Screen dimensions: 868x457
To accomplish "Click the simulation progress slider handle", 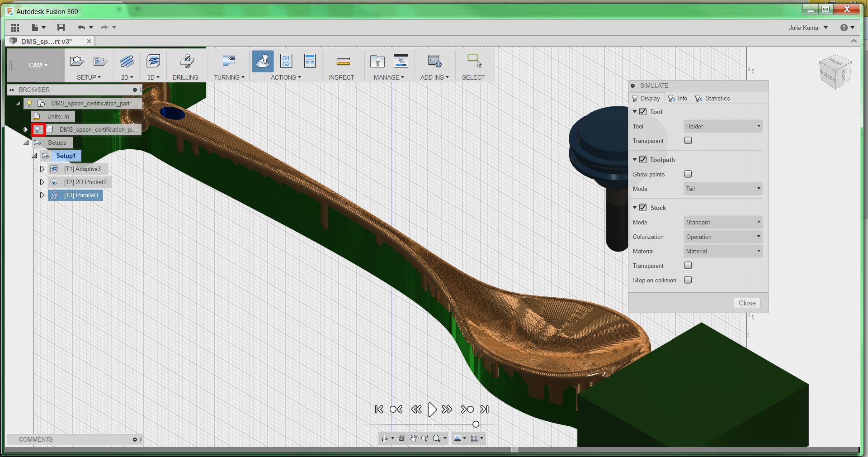I will click(476, 424).
